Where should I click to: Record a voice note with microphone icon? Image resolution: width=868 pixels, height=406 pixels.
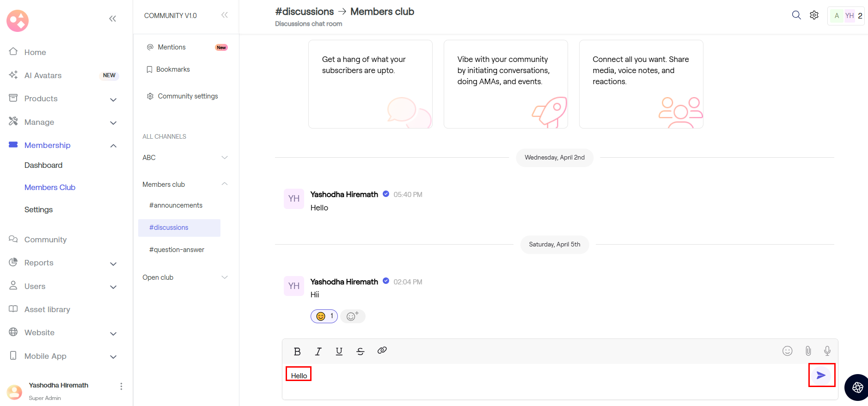[827, 351]
